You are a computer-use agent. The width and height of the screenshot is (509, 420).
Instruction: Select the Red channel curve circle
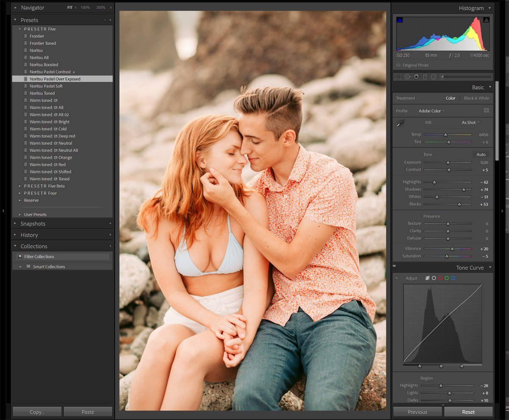coord(440,278)
